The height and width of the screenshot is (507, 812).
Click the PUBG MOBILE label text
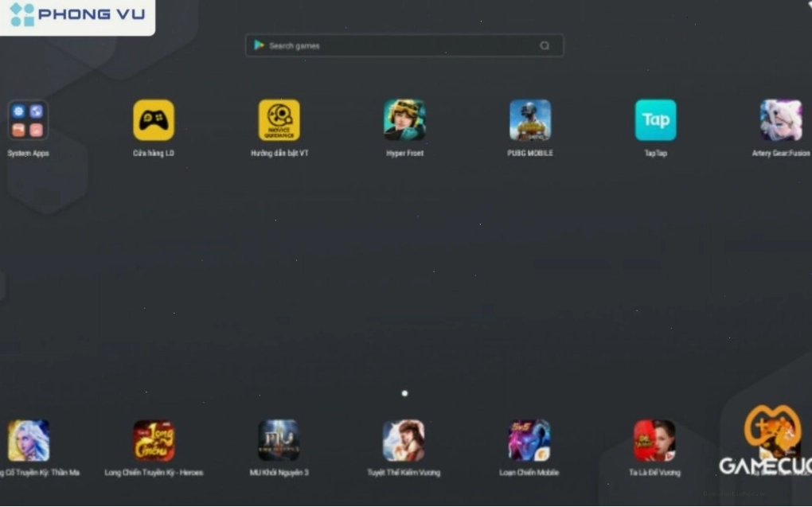(530, 154)
